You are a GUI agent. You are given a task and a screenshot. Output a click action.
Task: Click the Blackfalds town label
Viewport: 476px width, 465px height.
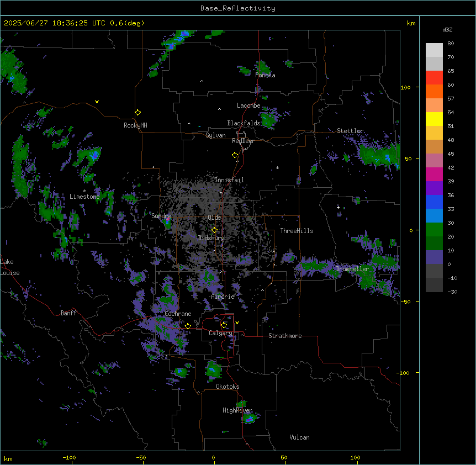(x=244, y=123)
